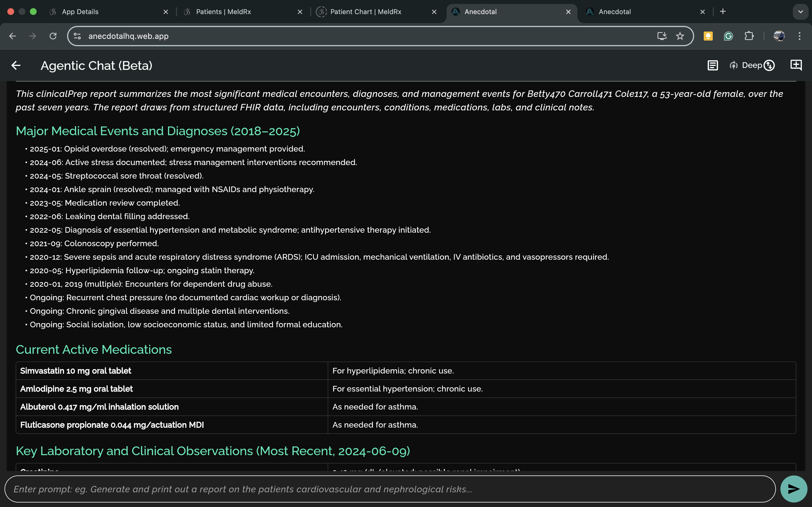Expand the tab search chevron dropdown
Image resolution: width=812 pixels, height=507 pixels.
click(x=800, y=12)
